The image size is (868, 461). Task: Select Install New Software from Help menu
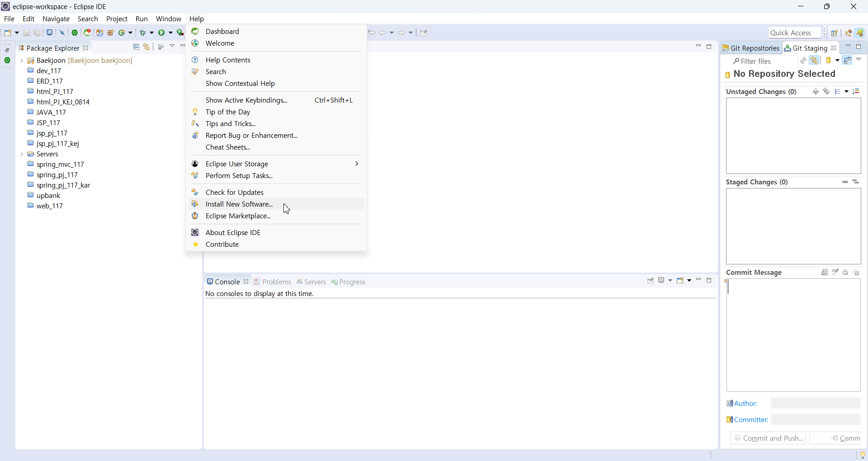tap(276, 204)
